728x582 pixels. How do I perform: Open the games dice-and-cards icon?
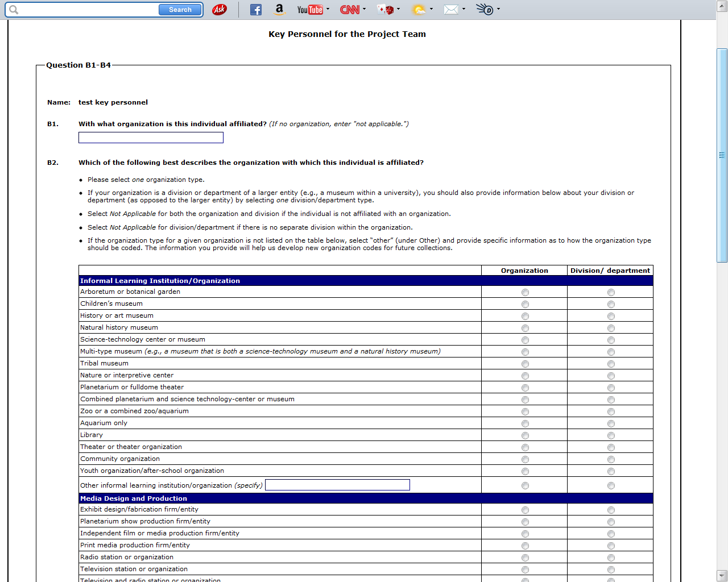386,10
